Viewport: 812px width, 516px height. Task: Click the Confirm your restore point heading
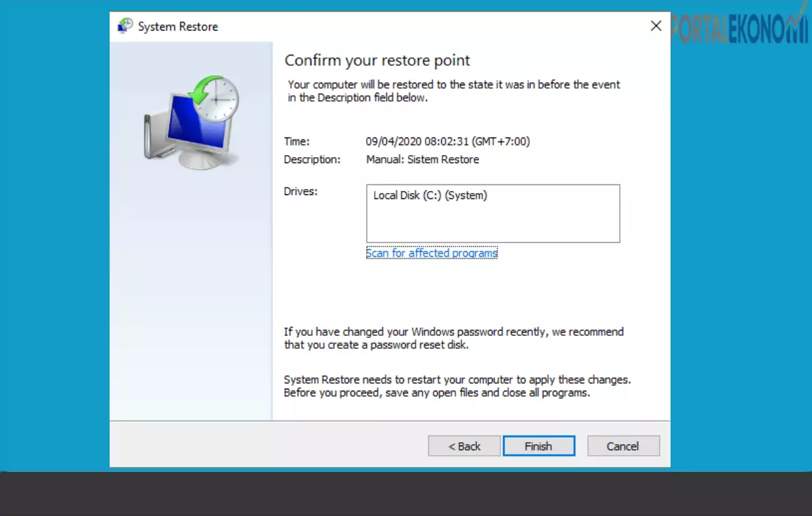pos(377,60)
